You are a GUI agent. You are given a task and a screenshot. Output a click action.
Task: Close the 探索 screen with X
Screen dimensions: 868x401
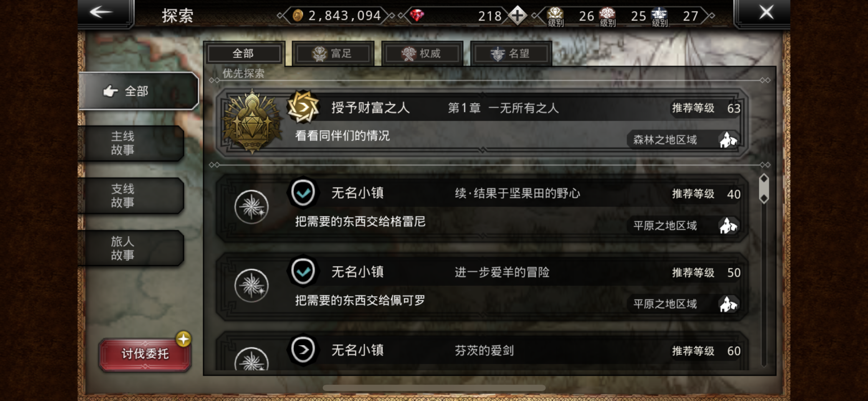(x=766, y=12)
